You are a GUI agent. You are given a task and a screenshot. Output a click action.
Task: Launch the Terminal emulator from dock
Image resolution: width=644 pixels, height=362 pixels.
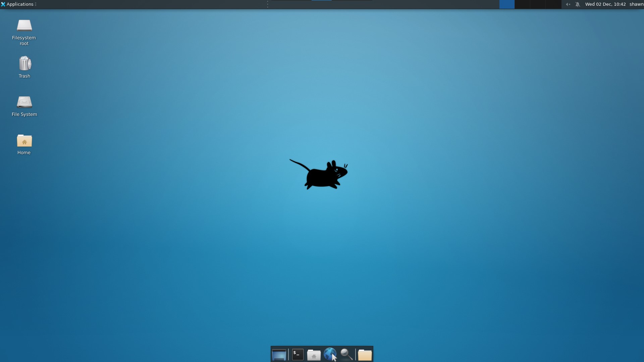(298, 355)
